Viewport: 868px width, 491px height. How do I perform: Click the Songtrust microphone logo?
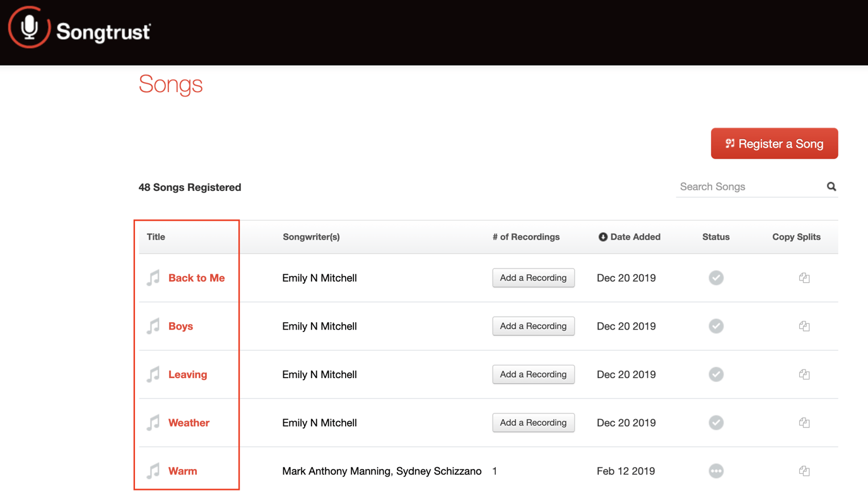coord(29,28)
